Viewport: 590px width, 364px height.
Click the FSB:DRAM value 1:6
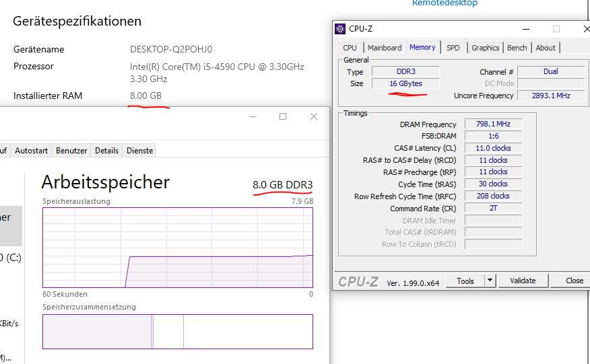point(493,136)
